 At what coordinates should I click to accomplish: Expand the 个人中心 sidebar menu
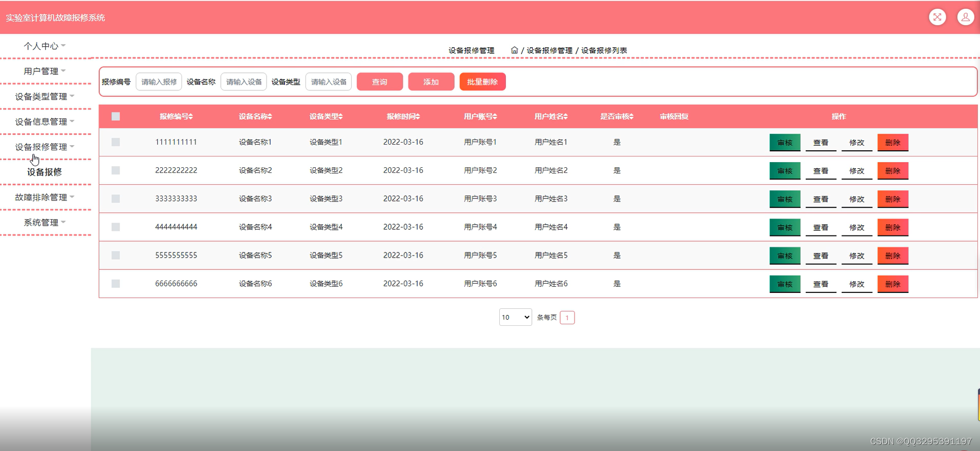[x=45, y=46]
